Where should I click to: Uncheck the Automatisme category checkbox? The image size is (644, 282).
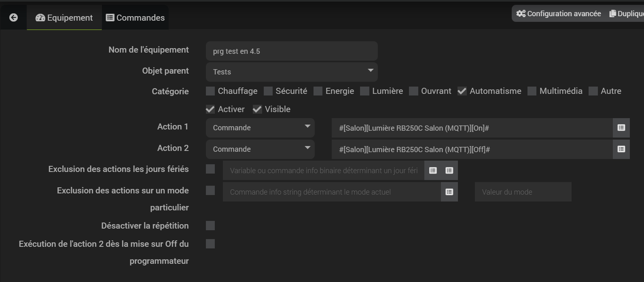click(x=462, y=91)
